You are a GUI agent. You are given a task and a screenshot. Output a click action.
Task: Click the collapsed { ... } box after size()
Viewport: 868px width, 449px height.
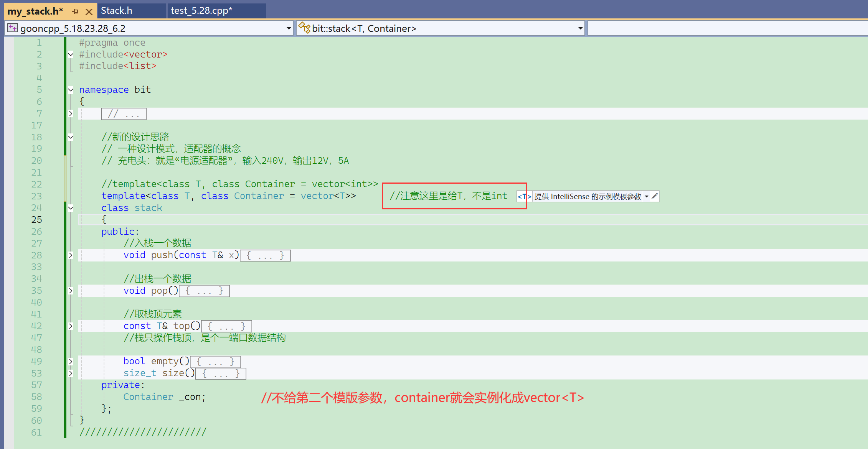pos(221,373)
